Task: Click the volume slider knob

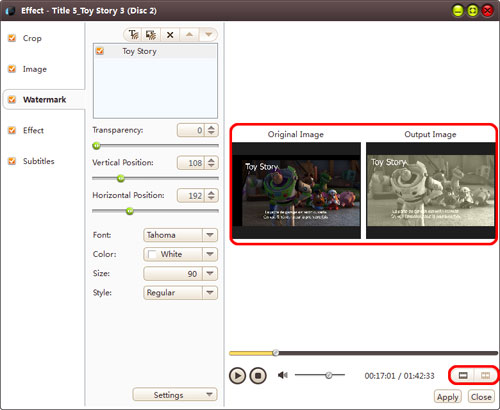Action: (x=329, y=375)
